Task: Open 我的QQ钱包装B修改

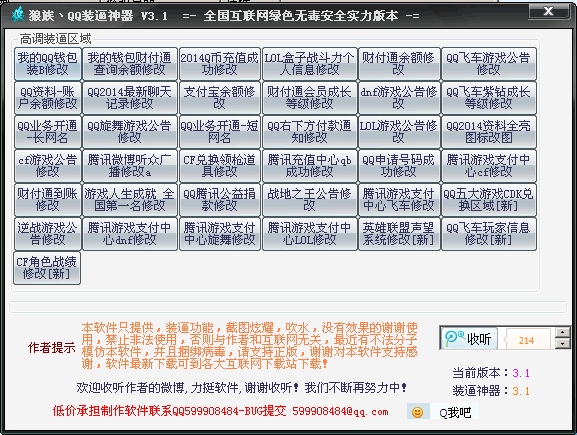Action: click(47, 64)
